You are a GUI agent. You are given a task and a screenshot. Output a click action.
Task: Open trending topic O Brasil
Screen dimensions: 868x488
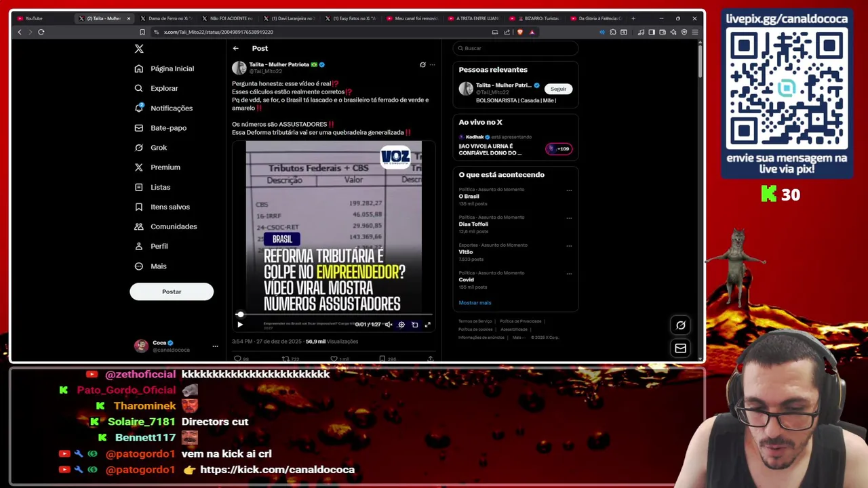469,197
